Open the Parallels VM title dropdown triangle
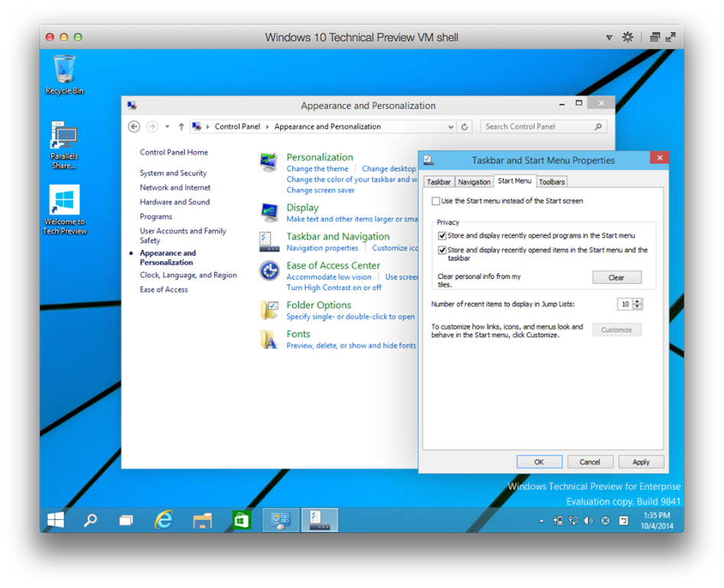Viewport: 724px width, 588px height. pyautogui.click(x=609, y=38)
